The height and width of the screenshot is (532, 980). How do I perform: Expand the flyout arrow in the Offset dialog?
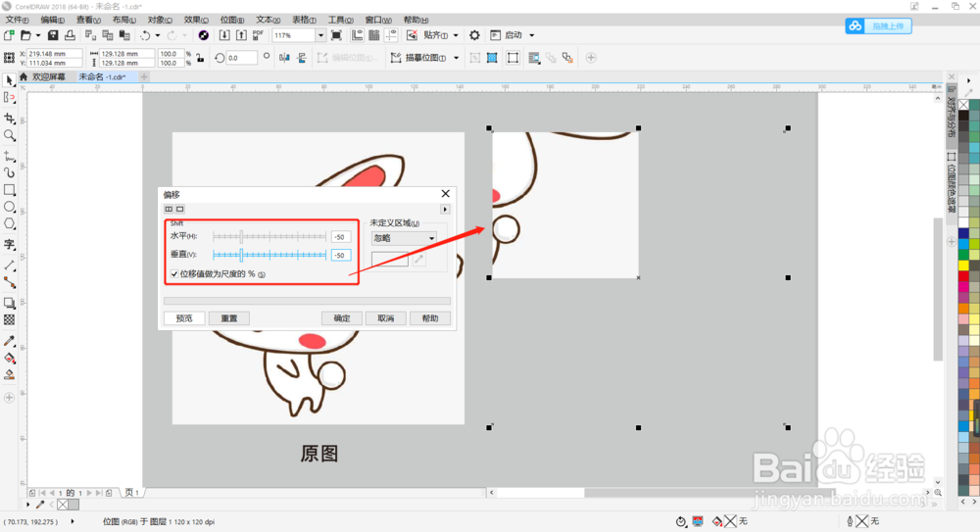coord(445,209)
